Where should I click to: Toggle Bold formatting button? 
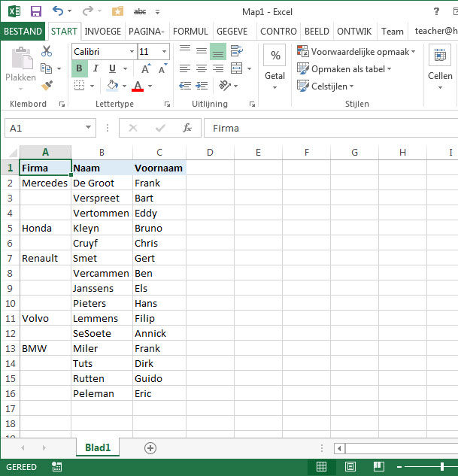[80, 68]
